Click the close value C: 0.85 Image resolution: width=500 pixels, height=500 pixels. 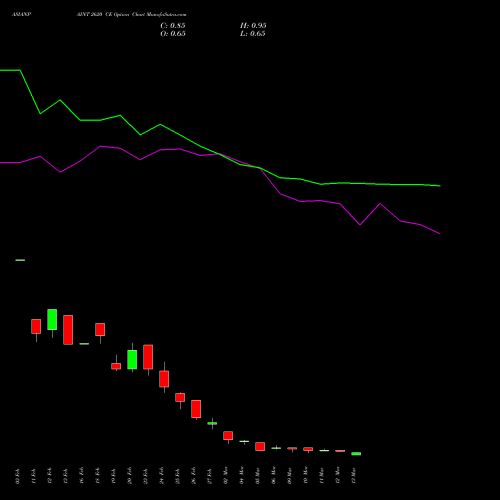(x=173, y=25)
